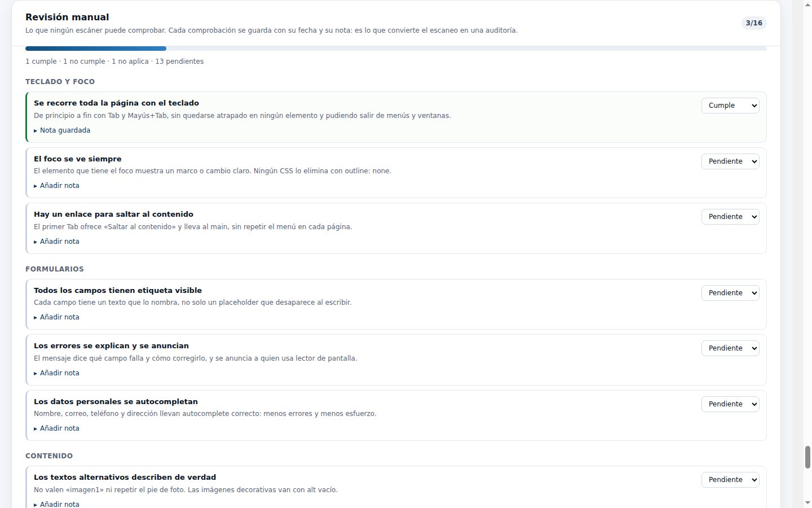Viewport: 812px width, 508px height.
Task: Click the scrollbar down arrow
Action: pos(807,503)
